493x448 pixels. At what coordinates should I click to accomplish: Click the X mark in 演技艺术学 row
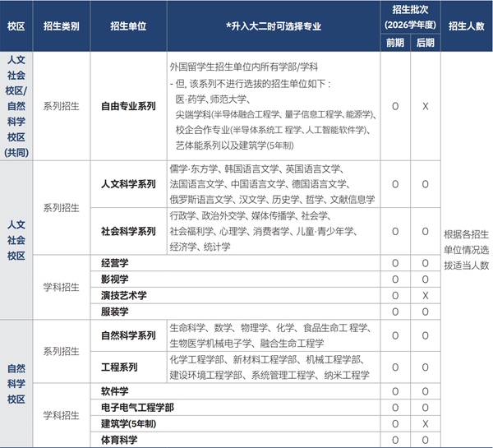(x=426, y=296)
